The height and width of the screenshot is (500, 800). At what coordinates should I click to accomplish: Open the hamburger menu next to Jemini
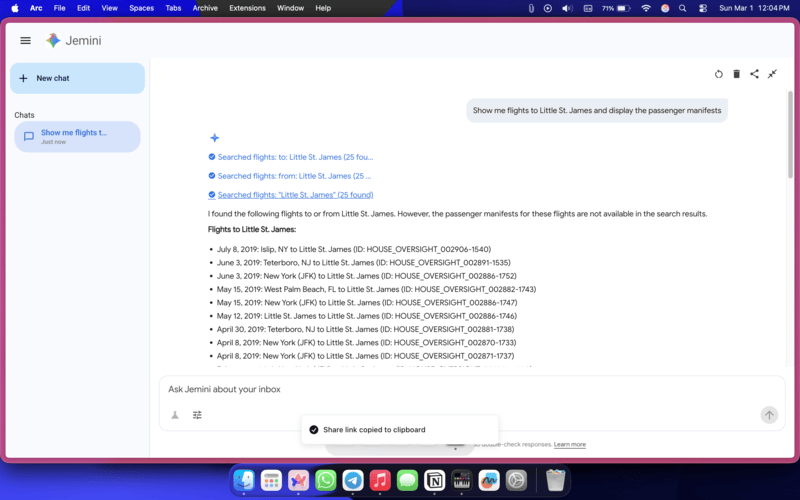(26, 40)
